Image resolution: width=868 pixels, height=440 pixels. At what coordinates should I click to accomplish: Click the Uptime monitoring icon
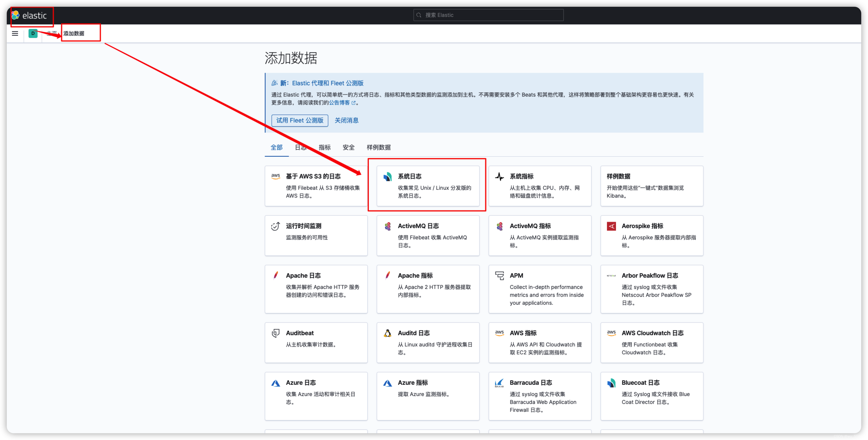pyautogui.click(x=276, y=226)
